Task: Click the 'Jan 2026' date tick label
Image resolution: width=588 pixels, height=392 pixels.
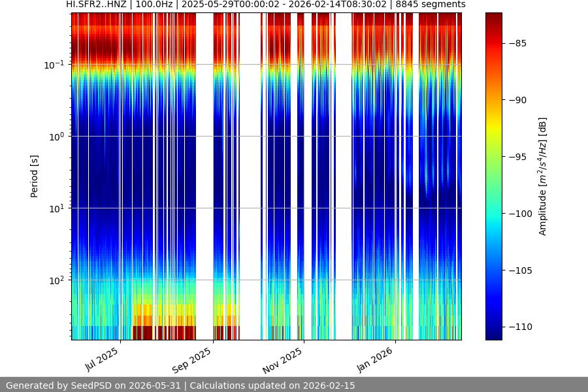Action: coord(374,360)
